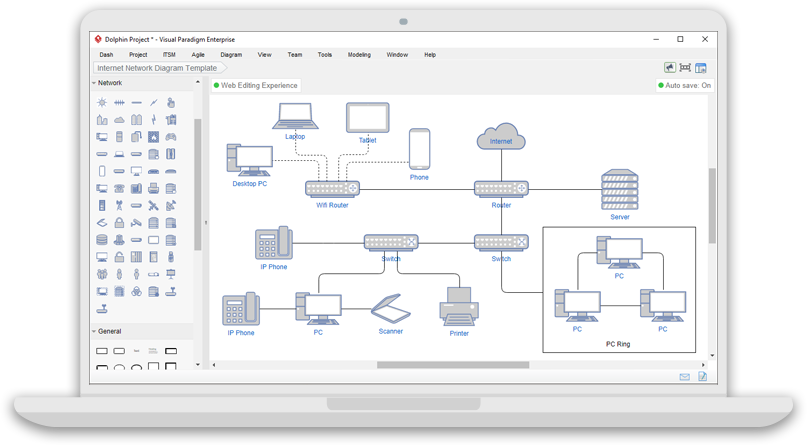
Task: Select the PC Ring container label
Action: 618,344
